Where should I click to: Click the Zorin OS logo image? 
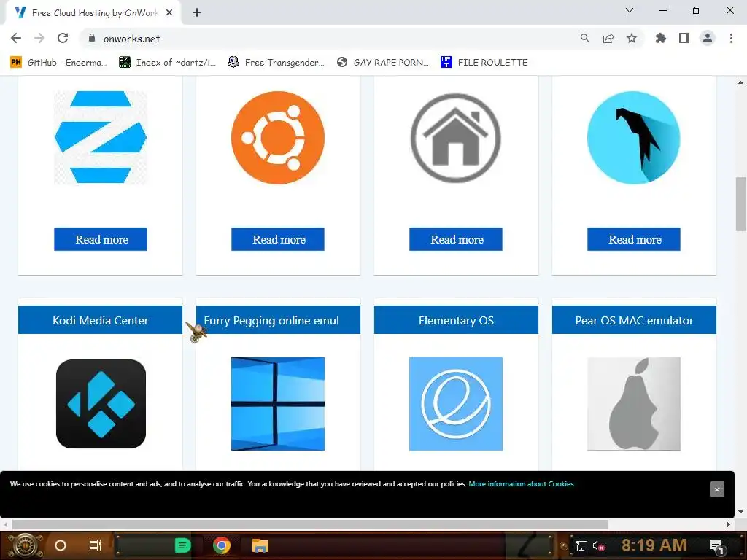[101, 137]
